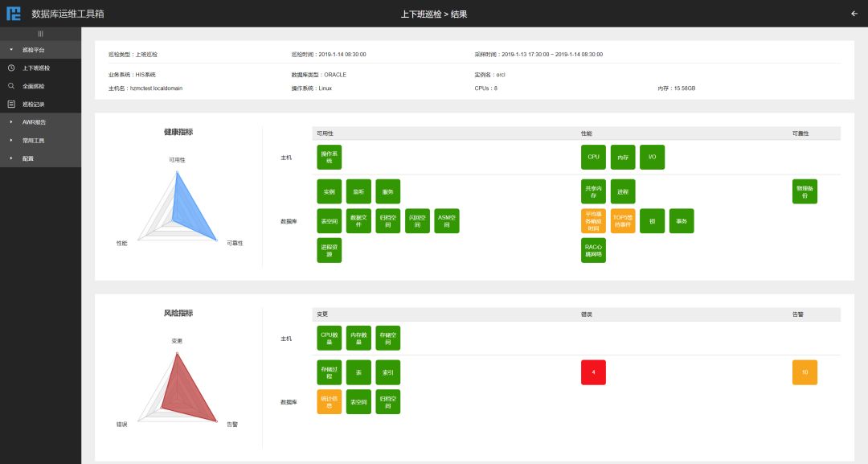The height and width of the screenshot is (464, 868).
Task: Open the CPU performance tile
Action: (x=593, y=158)
